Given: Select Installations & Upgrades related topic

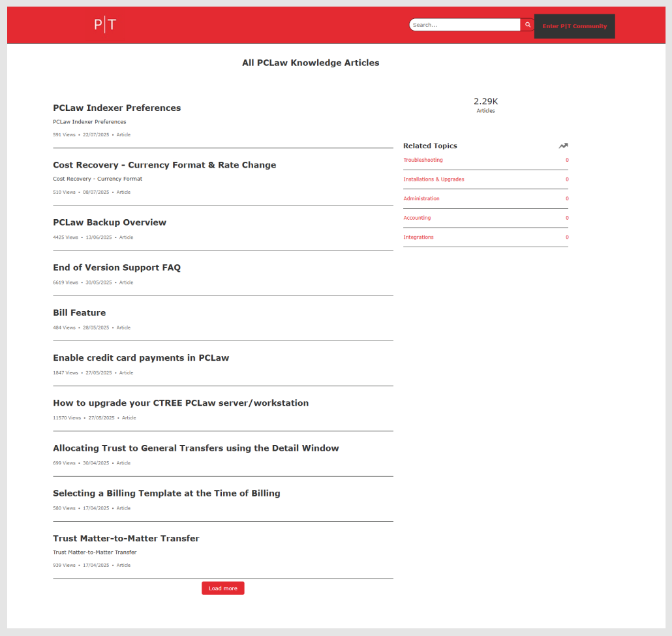Looking at the screenshot, I should pyautogui.click(x=434, y=179).
